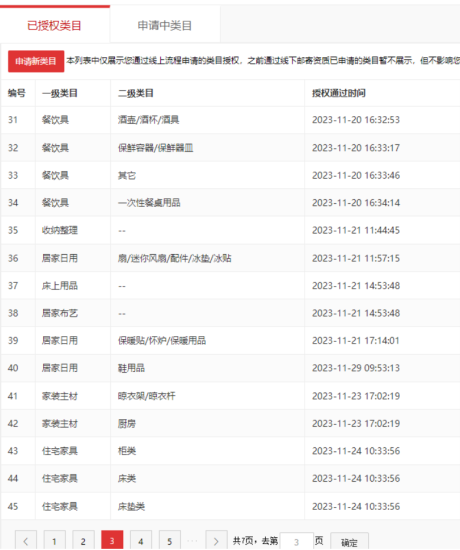Go to the next page arrow
The width and height of the screenshot is (460, 550).
coord(216,540)
